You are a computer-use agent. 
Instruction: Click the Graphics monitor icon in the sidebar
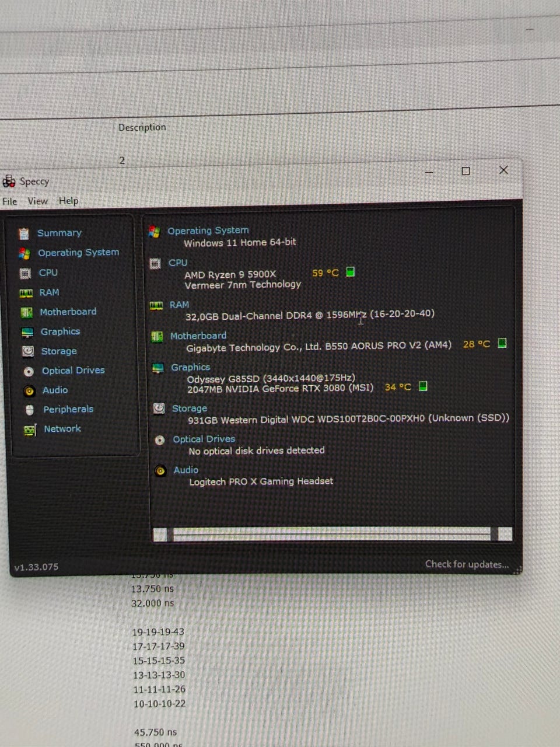(27, 333)
